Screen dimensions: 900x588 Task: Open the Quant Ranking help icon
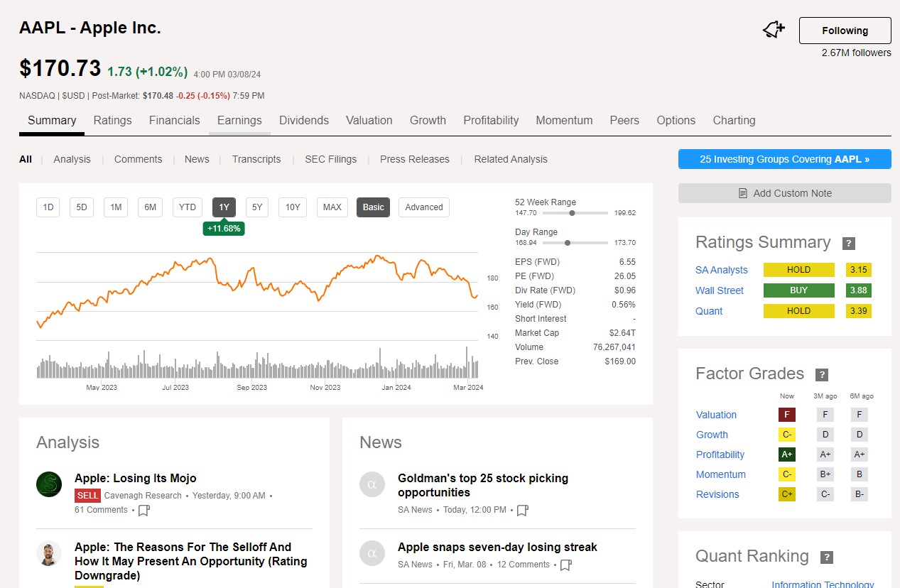(x=827, y=557)
